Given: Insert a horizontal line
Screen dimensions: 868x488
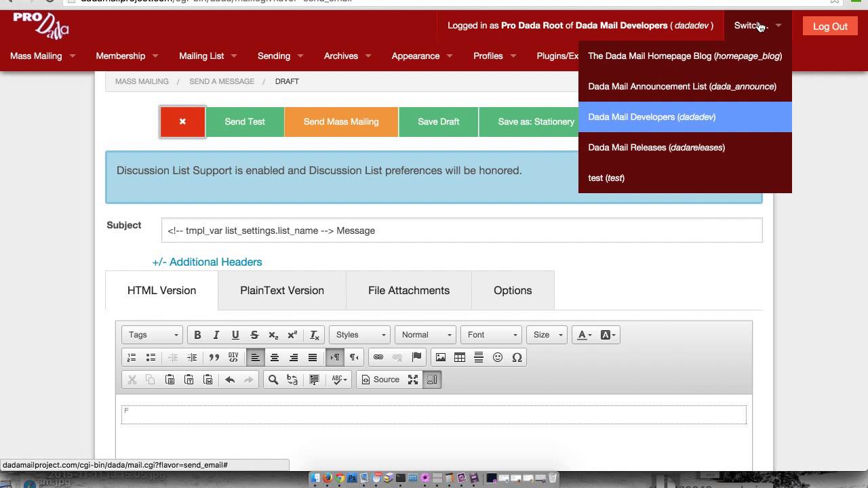Looking at the screenshot, I should tap(479, 357).
